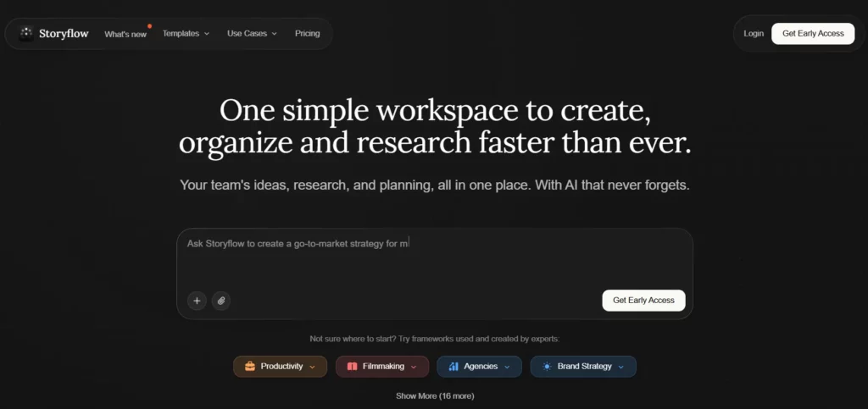868x409 pixels.
Task: Click the Login link
Action: coord(754,34)
